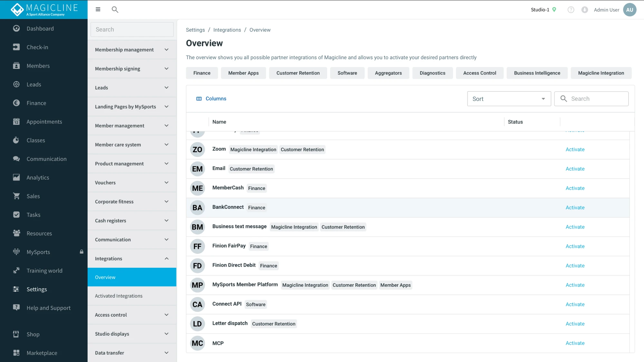Expand Membership signing section
Screen dimensions: 644x362
click(x=132, y=69)
